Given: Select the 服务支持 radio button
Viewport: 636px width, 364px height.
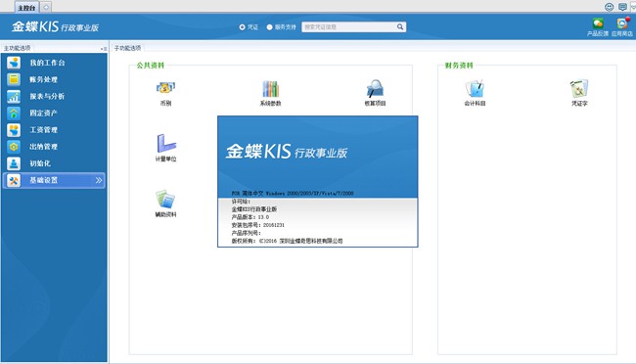Looking at the screenshot, I should [269, 27].
